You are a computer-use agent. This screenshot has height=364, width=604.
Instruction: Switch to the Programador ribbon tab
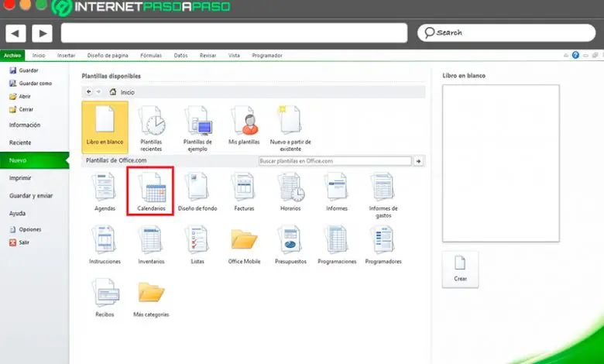pos(267,56)
